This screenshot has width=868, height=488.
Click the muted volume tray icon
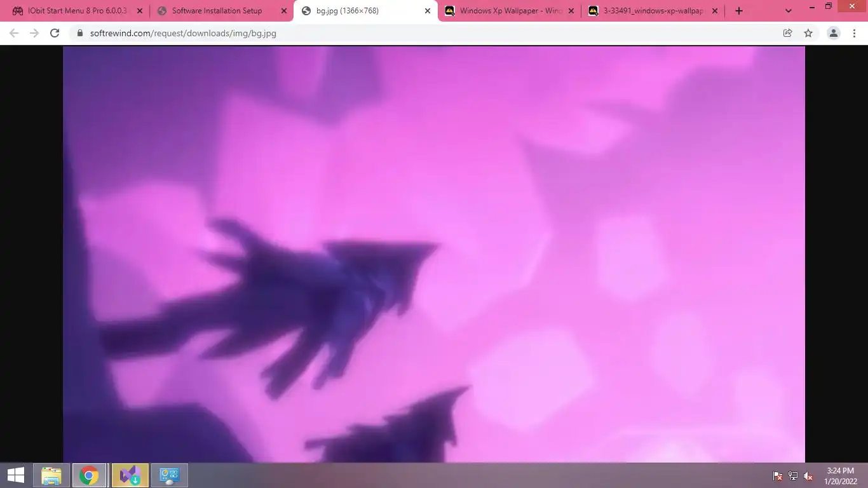(x=808, y=476)
